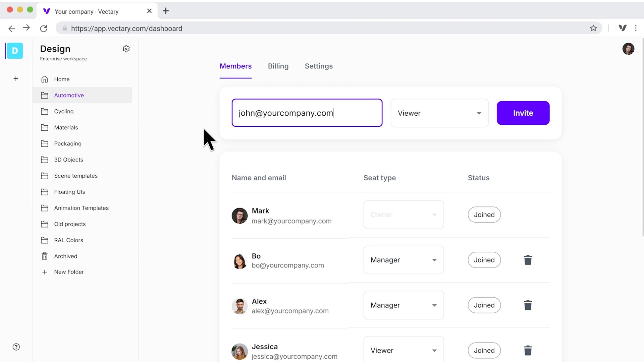Screen dimensions: 644x362
Task: Create a New Folder in sidebar
Action: [x=69, y=272]
